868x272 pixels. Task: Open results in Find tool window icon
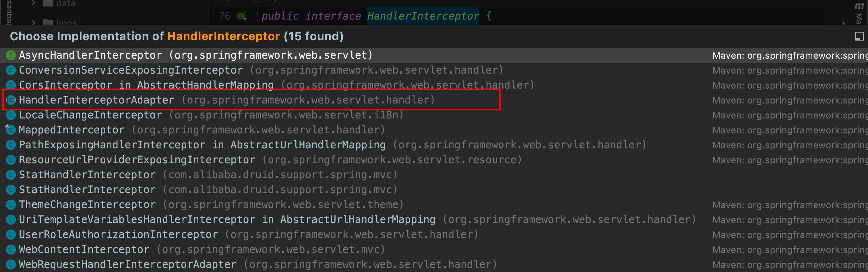pyautogui.click(x=859, y=36)
